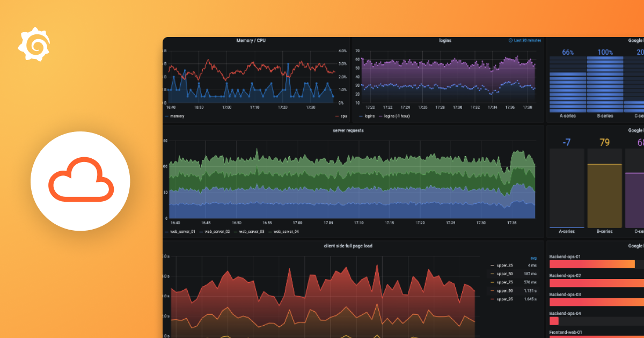Open the server requests panel menu

[347, 130]
